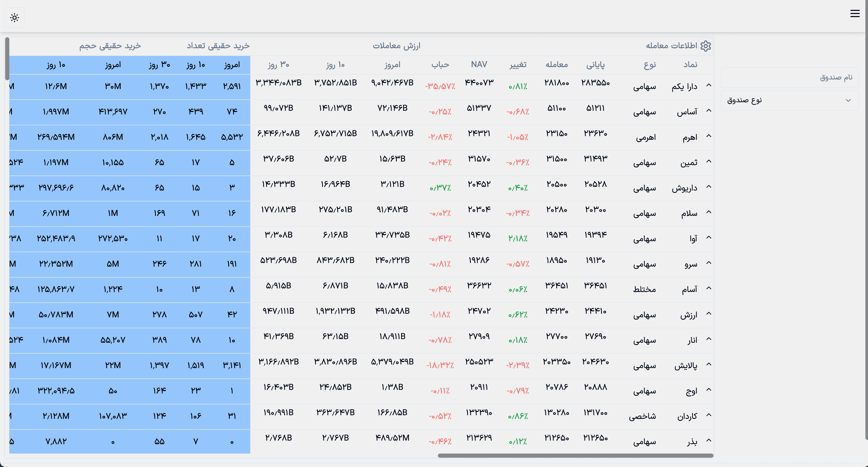Expand the آساس row chevron
The height and width of the screenshot is (467, 868).
point(709,111)
